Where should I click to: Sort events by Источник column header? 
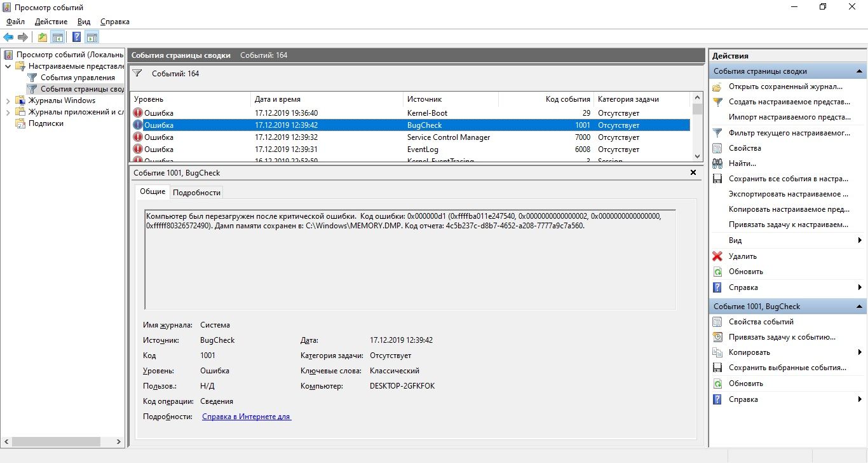point(451,99)
